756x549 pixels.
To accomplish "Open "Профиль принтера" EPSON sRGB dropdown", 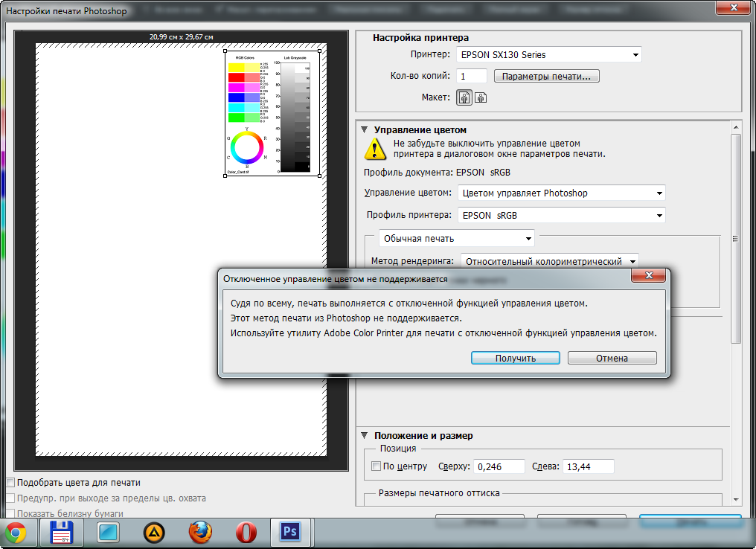I will [x=562, y=216].
